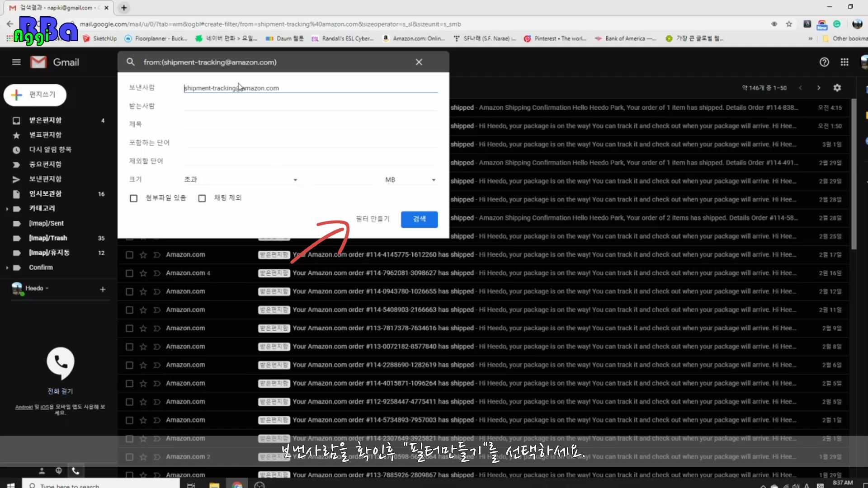
Task: Enable the 첨부파일 있음 checkbox
Action: click(133, 198)
